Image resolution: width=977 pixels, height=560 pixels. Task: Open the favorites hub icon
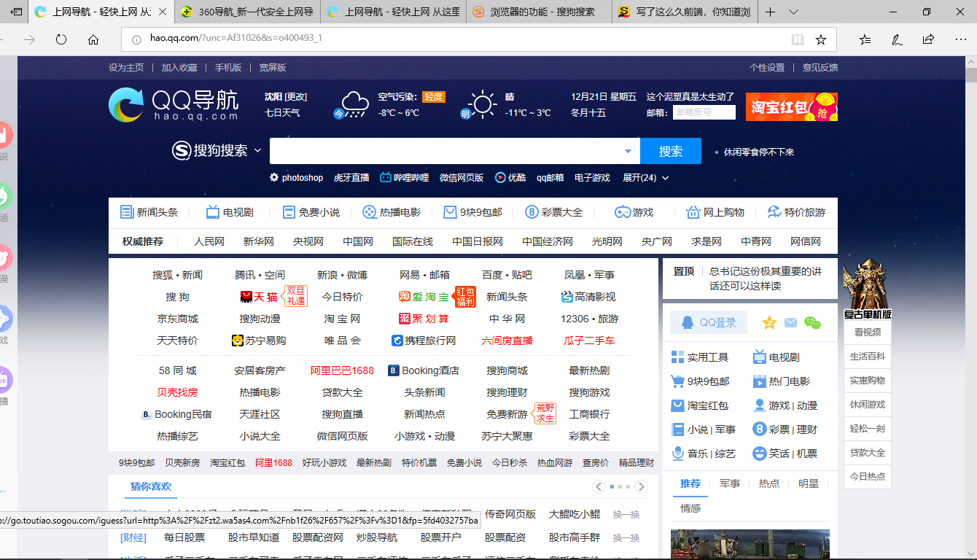(865, 39)
